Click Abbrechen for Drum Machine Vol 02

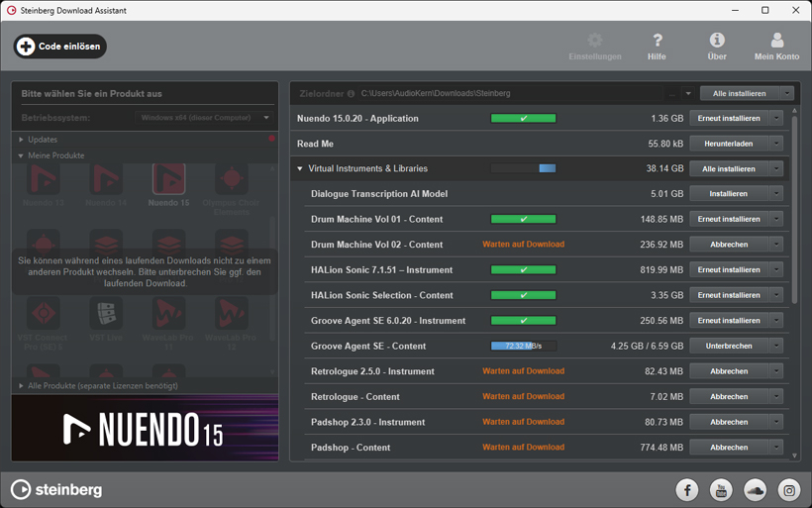729,245
